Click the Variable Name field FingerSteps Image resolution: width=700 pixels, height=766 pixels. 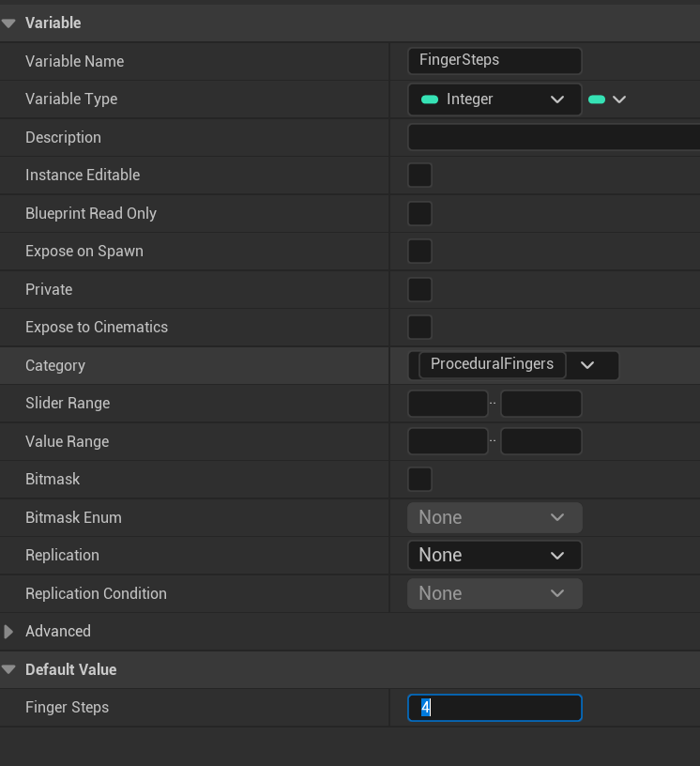(x=495, y=61)
